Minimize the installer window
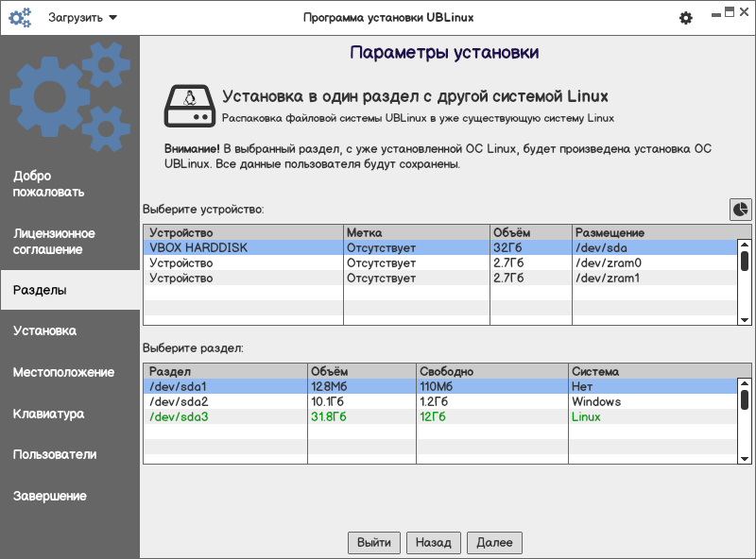Viewport: 756px width, 559px height. point(716,14)
